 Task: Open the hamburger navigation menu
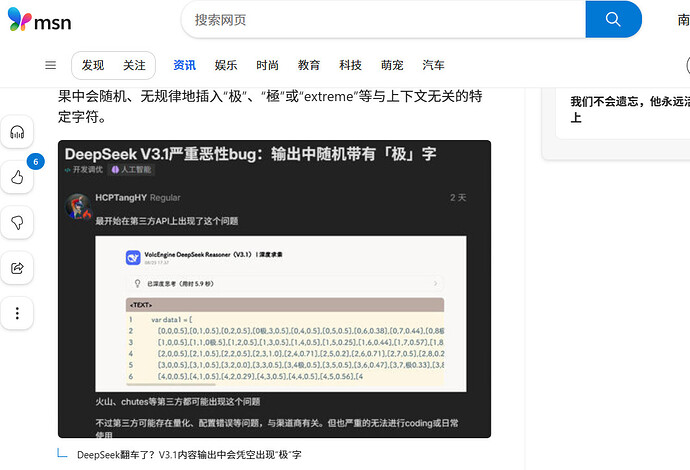[51, 66]
